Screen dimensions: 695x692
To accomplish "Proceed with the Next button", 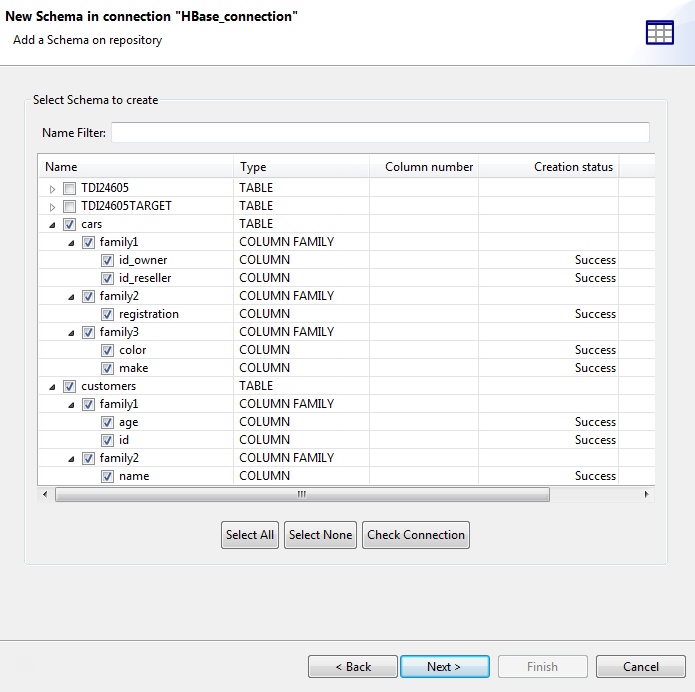I will click(x=444, y=667).
